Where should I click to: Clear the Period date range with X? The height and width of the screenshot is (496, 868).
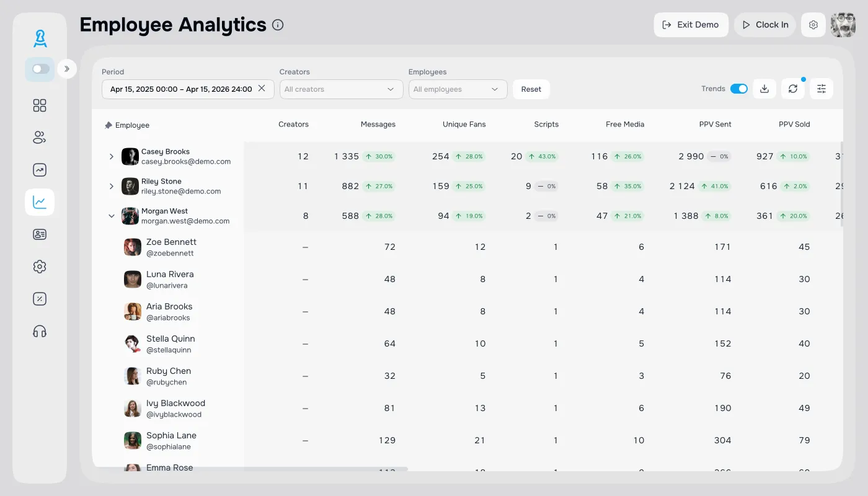(x=262, y=89)
